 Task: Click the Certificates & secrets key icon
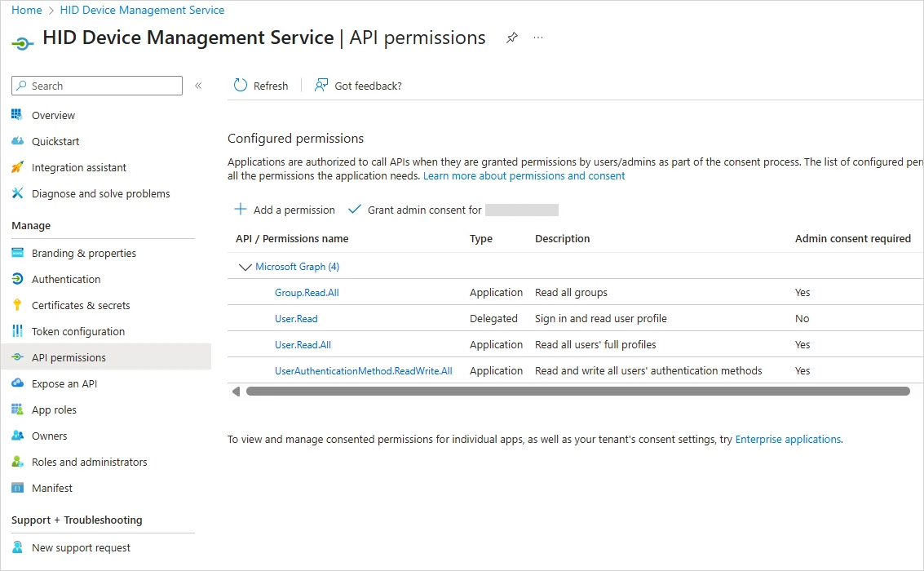(17, 305)
